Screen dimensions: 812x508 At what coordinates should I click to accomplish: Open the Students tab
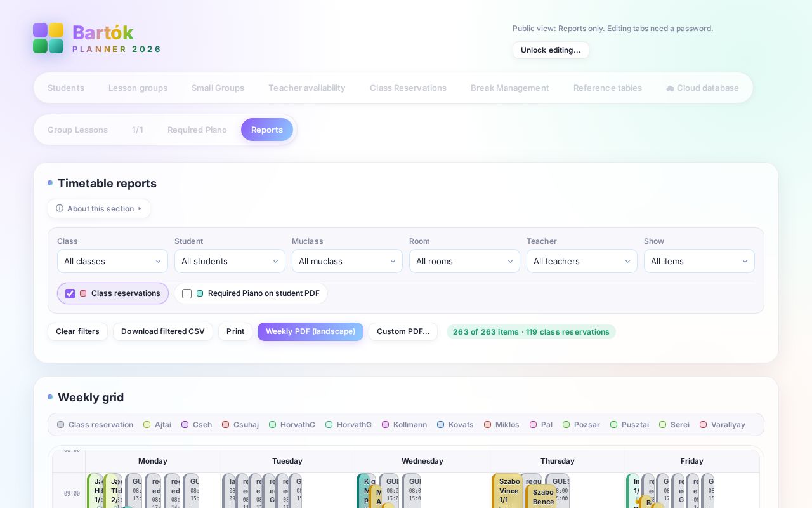tap(66, 88)
